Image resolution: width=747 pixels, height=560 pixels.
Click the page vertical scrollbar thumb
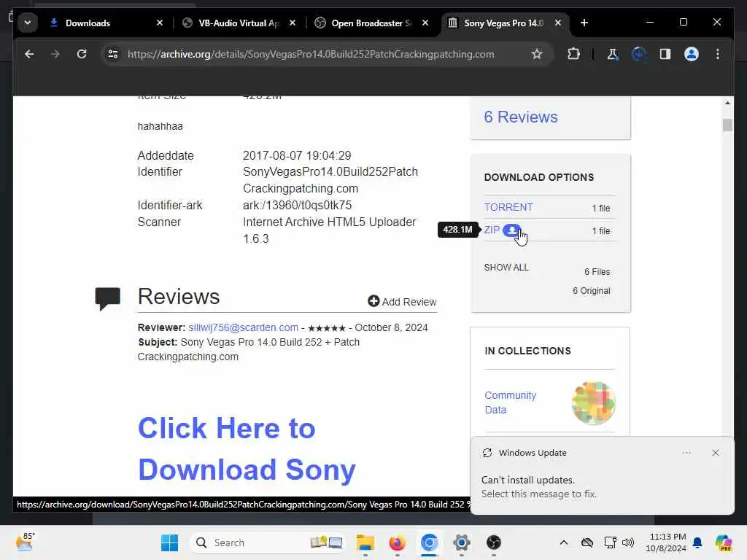tap(727, 125)
